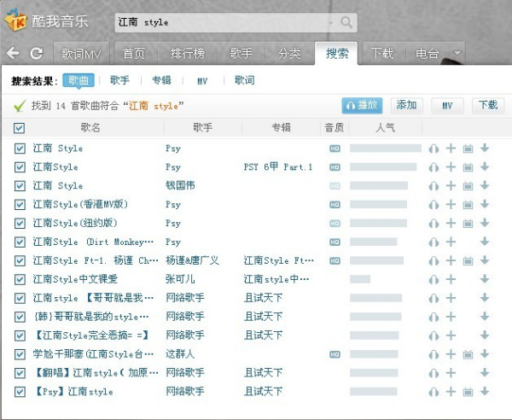This screenshot has height=420, width=512.
Task: Uncheck the first 江南 Style by Psy
Action: pyautogui.click(x=20, y=149)
